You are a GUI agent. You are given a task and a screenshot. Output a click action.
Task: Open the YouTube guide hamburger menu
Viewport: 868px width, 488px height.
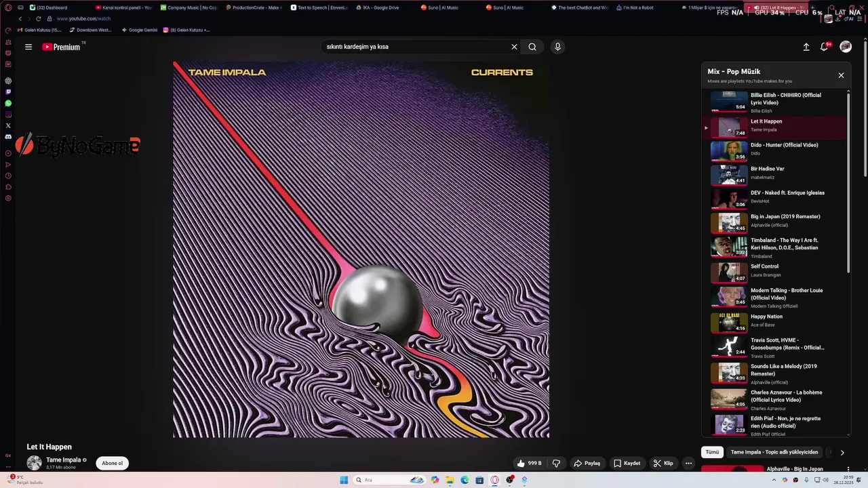tap(28, 47)
